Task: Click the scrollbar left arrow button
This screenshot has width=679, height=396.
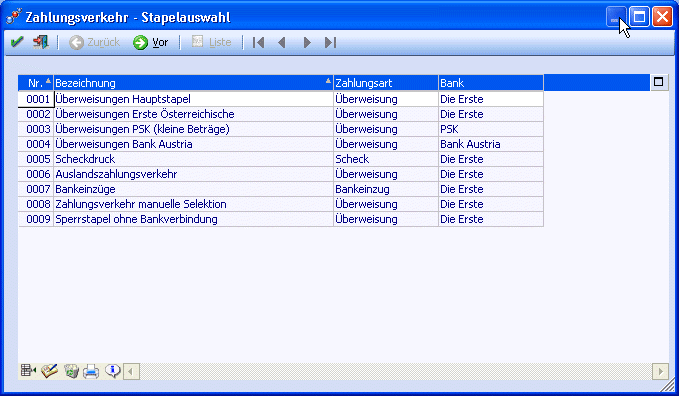Action: [x=132, y=371]
